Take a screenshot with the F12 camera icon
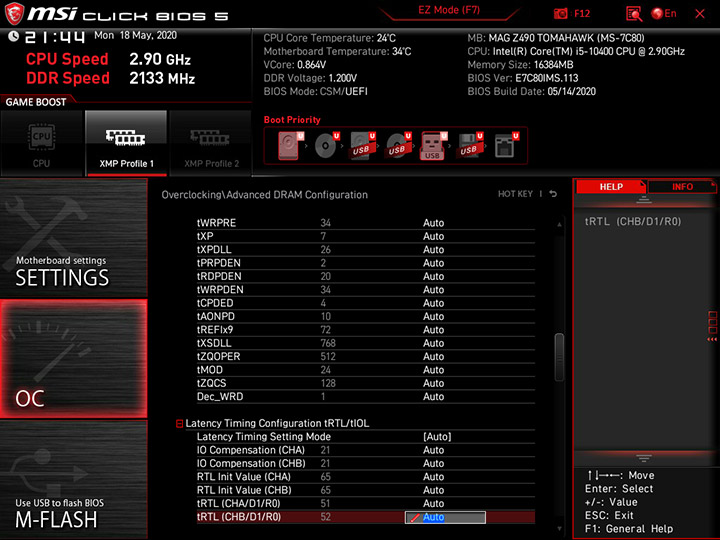Image resolution: width=720 pixels, height=540 pixels. click(x=561, y=14)
